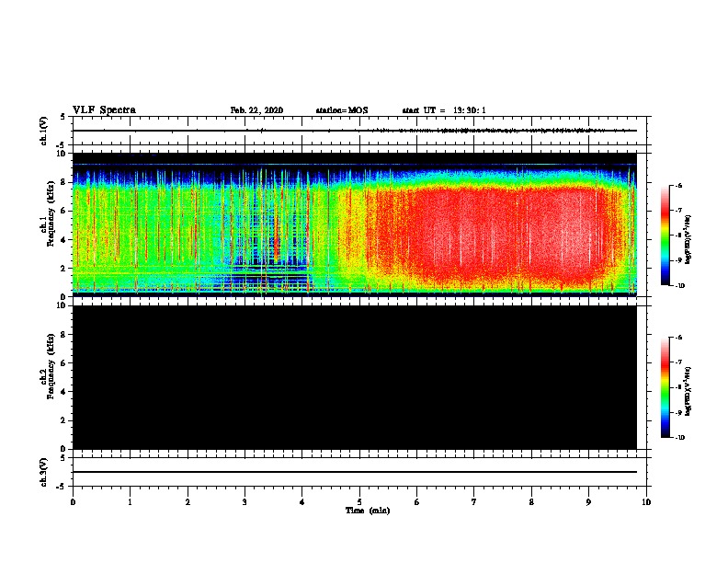Screen dimensions: 728x563
Task: Click the "ch.3(V)" waveform axis label
Action: pos(44,472)
